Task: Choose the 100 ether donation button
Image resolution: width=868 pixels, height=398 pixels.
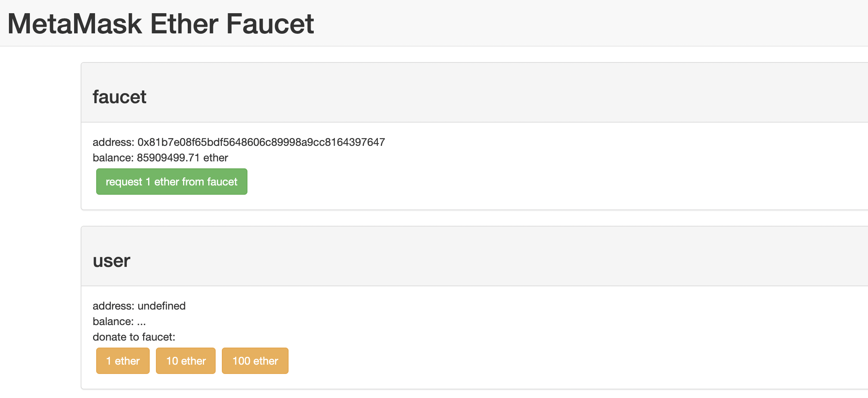Action: pyautogui.click(x=255, y=361)
